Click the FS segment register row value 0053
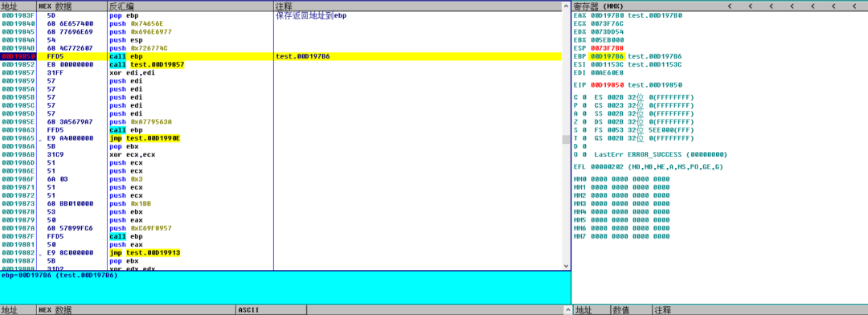868x315 pixels. click(615, 130)
